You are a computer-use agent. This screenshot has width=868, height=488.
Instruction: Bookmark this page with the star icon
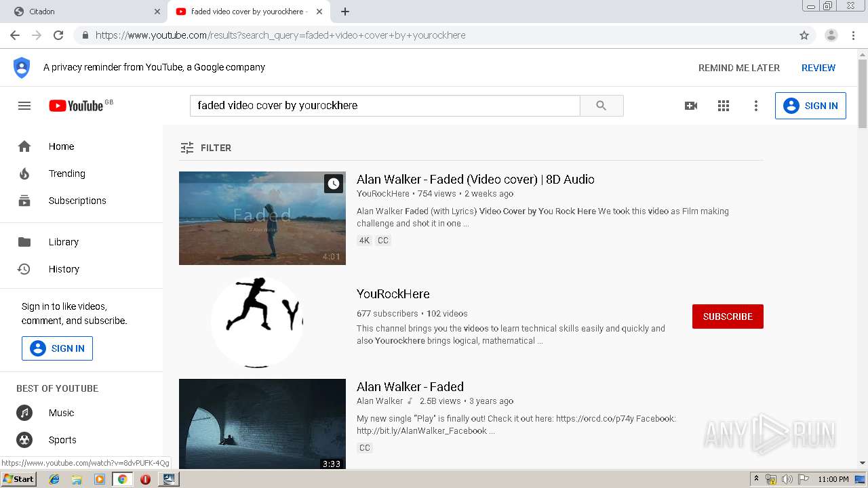coord(804,35)
